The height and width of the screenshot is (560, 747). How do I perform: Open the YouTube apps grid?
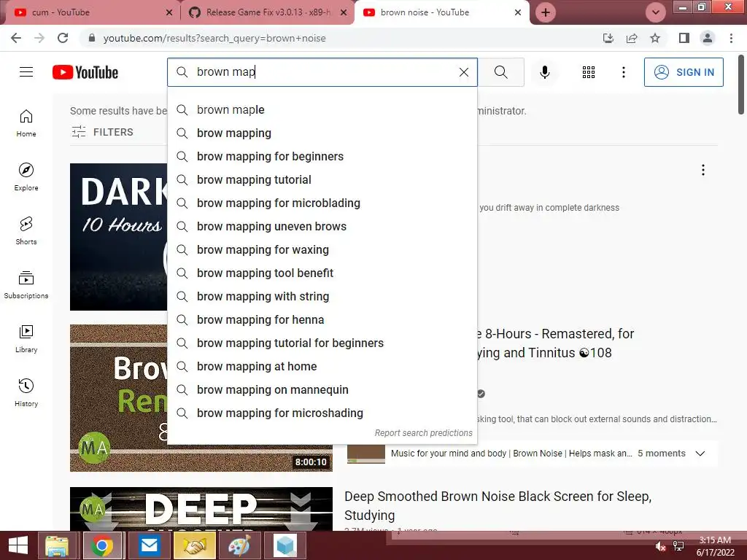tap(589, 72)
